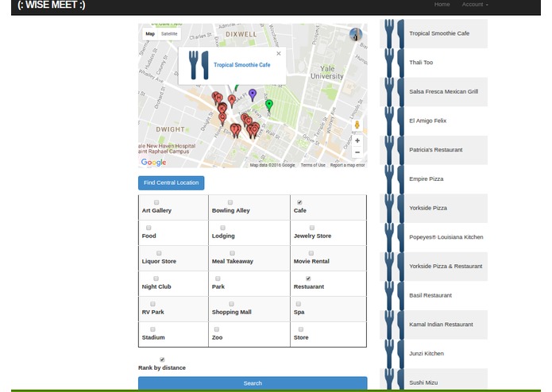
Task: Click the restaurant icon beside Junzi Kitchen
Action: click(x=394, y=354)
